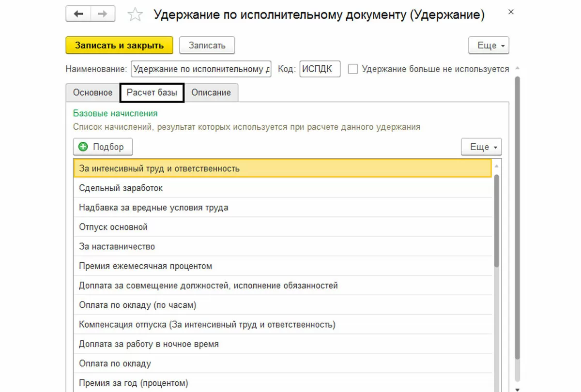Select row Отпуск основной
Viewport: 581px width, 392px height.
click(283, 227)
